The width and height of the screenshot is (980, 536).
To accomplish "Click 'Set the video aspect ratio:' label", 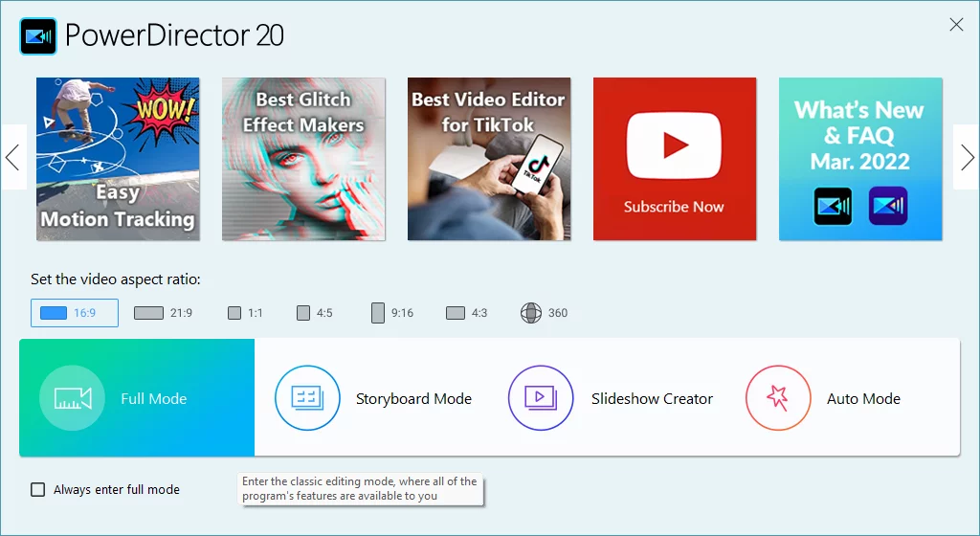I will coord(116,279).
